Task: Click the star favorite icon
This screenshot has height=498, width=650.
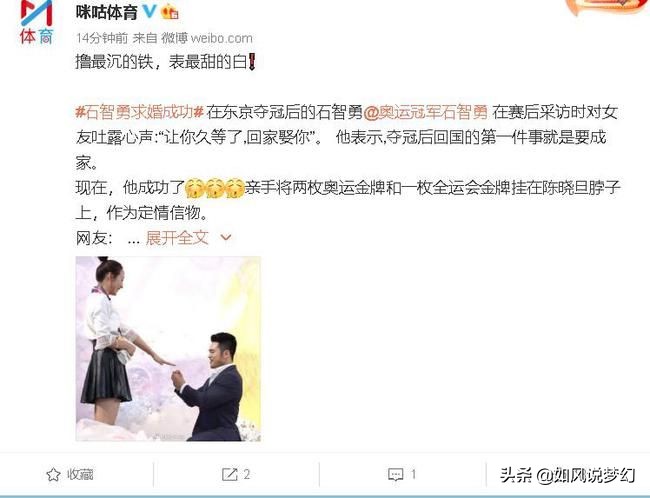Action: tap(53, 474)
